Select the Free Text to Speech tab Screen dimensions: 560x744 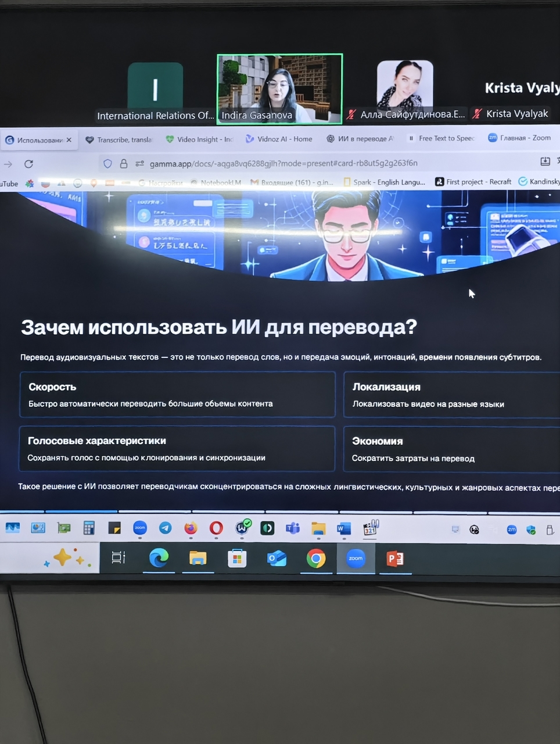[441, 138]
